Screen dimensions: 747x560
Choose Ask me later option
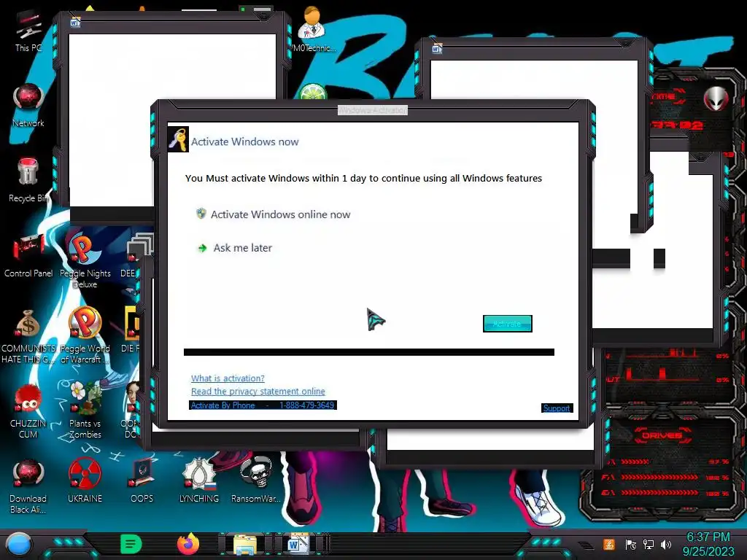(x=242, y=248)
